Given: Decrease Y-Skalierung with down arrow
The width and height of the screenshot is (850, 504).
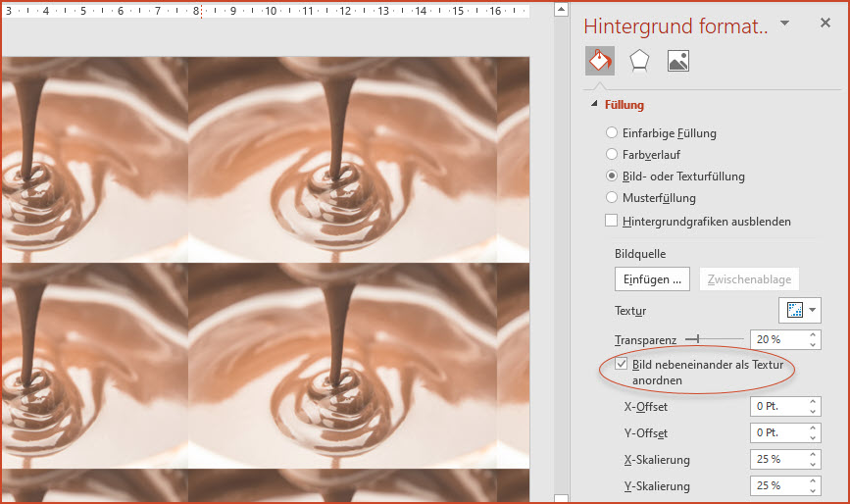Looking at the screenshot, I should pyautogui.click(x=813, y=491).
